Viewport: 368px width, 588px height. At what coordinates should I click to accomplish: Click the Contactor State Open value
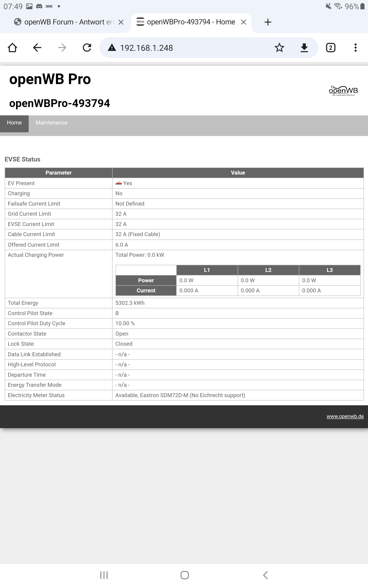[x=122, y=334]
